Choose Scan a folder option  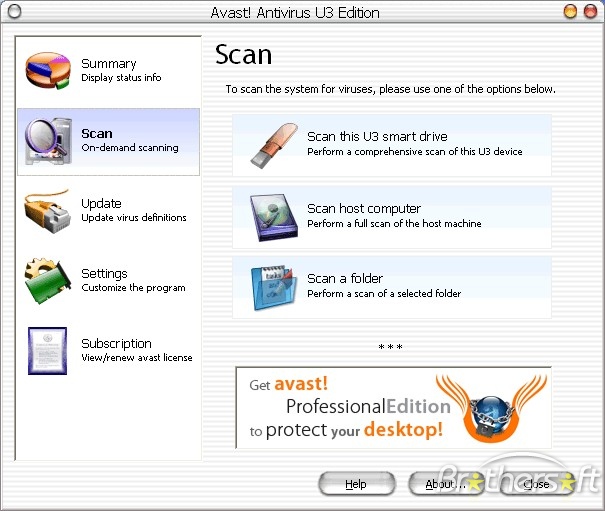392,288
